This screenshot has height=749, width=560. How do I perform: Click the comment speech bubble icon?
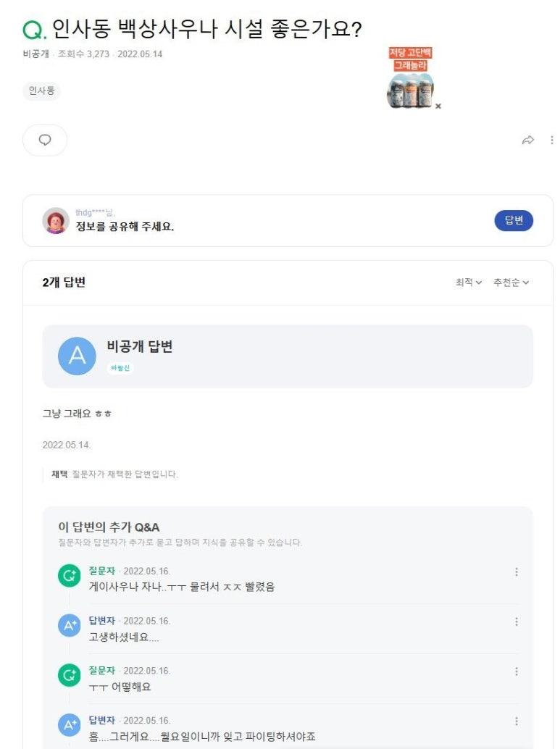(x=45, y=140)
